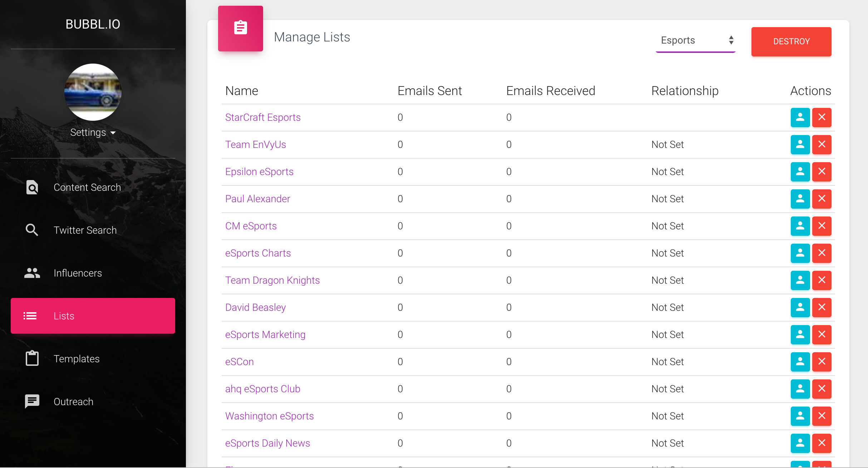Click the clipboard icon beside Manage Lists

tap(240, 28)
